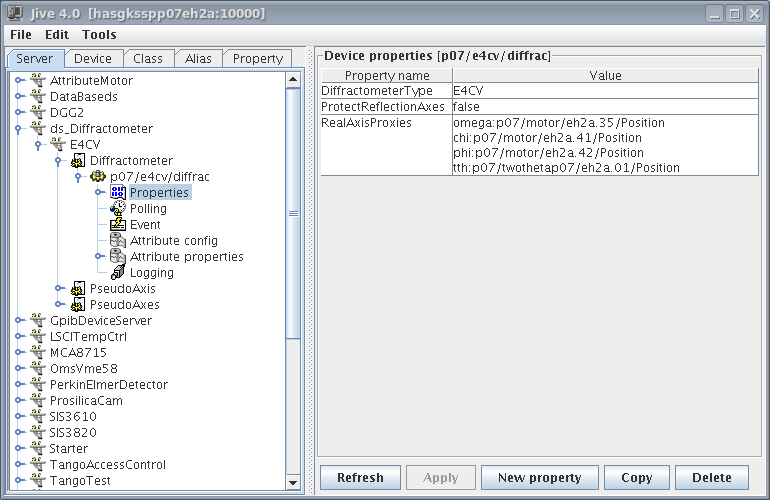Click the New property button

point(540,477)
